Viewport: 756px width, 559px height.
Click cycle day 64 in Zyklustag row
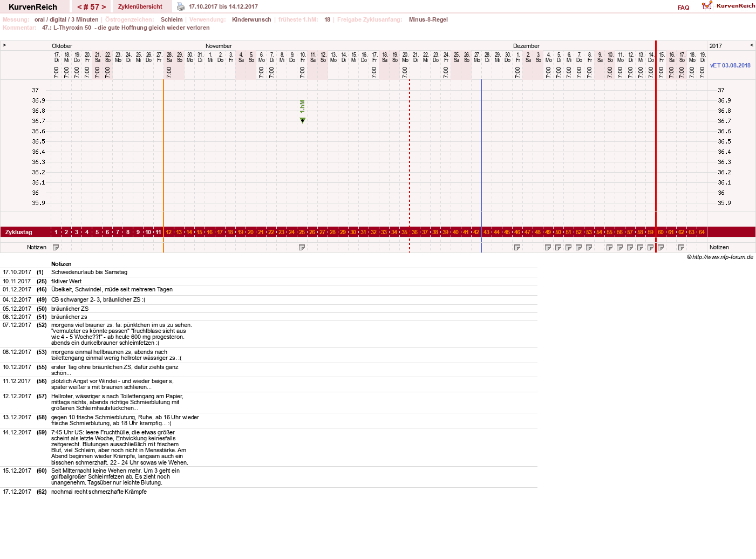(701, 232)
